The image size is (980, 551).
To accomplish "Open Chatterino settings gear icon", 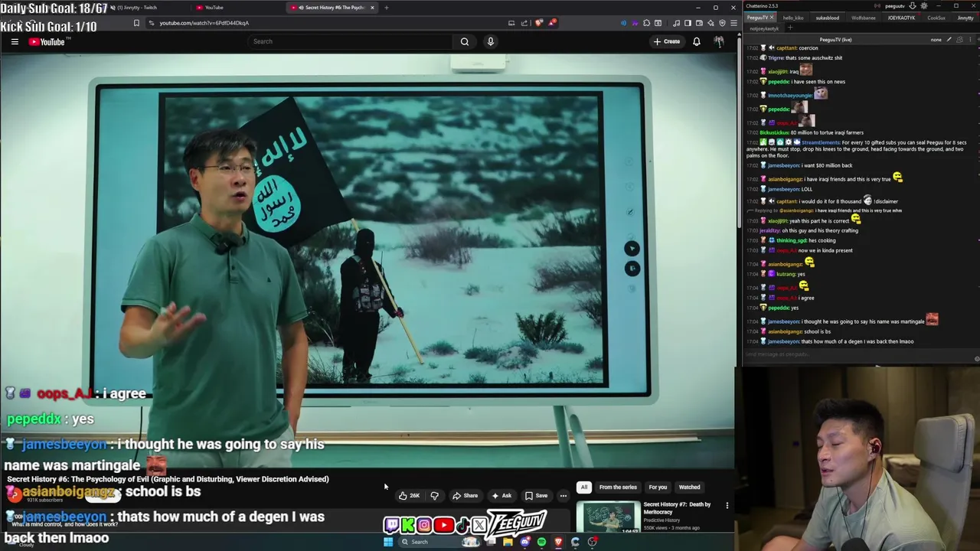I will pos(924,6).
